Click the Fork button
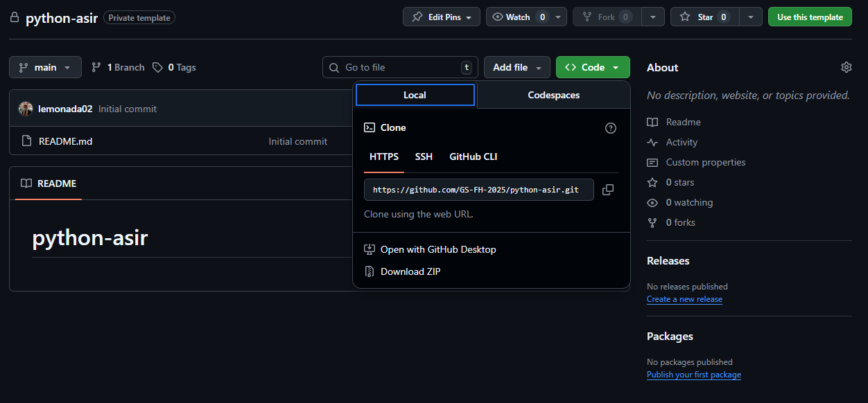The width and height of the screenshot is (868, 403). [607, 17]
